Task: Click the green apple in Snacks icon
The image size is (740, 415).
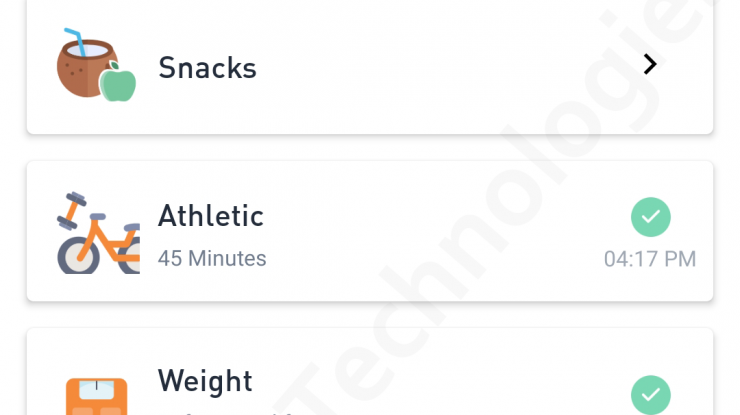Action: pos(118,82)
